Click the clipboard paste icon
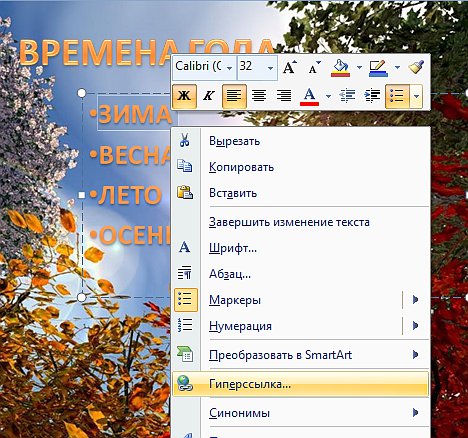Viewport: 468px width, 438px height. [185, 192]
